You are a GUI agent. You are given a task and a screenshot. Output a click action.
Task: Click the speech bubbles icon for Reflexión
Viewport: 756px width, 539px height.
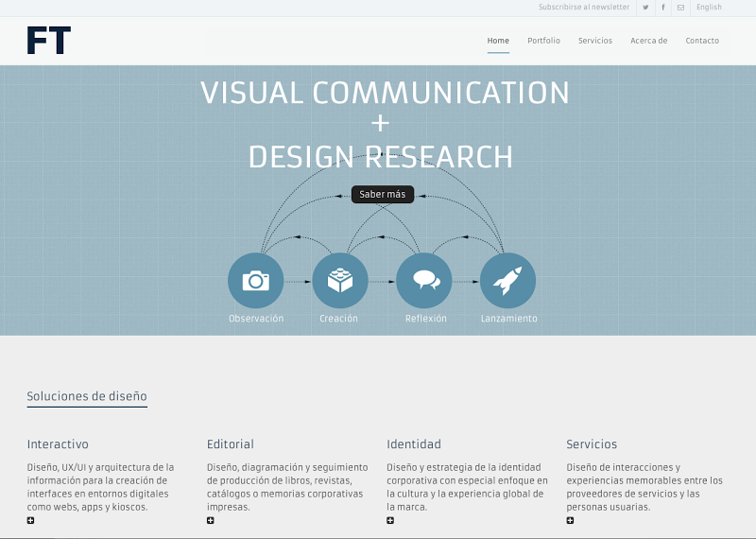(423, 280)
